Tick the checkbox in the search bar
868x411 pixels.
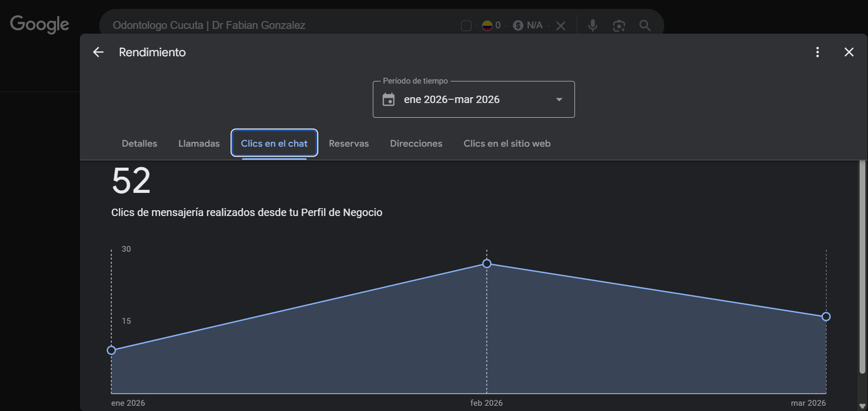coord(466,26)
